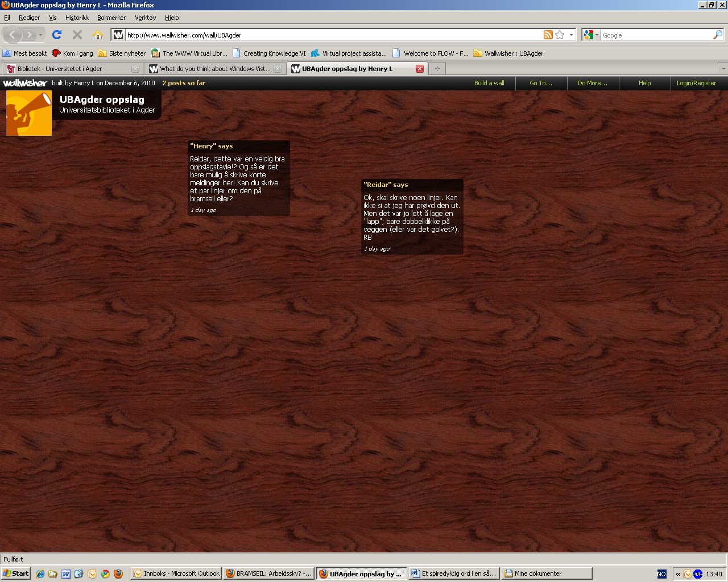Select the "Reidar" says sticky note
This screenshot has height=582, width=728.
point(412,217)
